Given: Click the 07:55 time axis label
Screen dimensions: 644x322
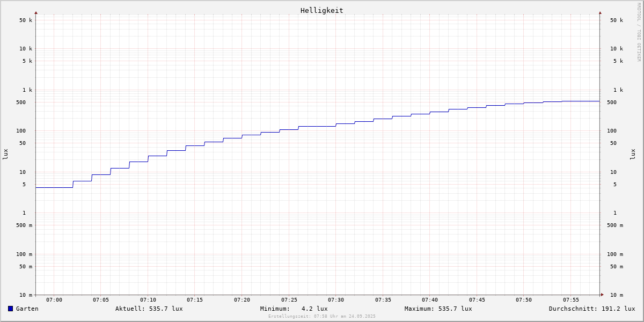Looking at the screenshot, I should point(570,300).
